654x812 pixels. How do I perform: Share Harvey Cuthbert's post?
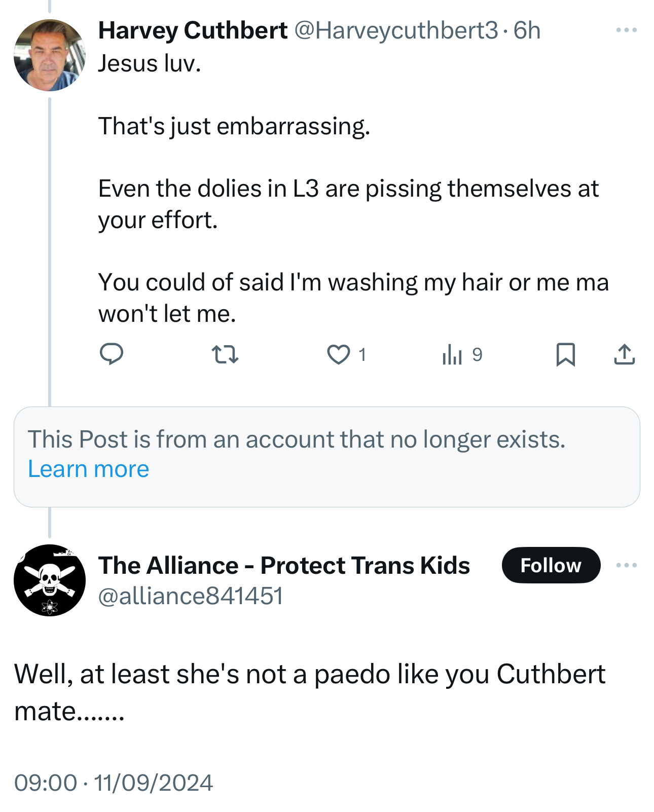pyautogui.click(x=624, y=354)
